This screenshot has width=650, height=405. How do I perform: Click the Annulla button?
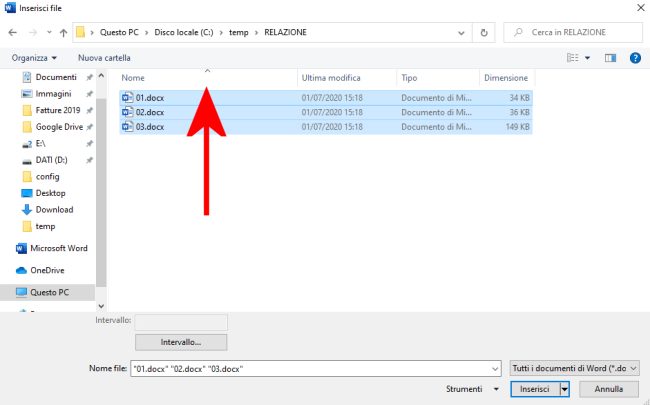tap(609, 389)
